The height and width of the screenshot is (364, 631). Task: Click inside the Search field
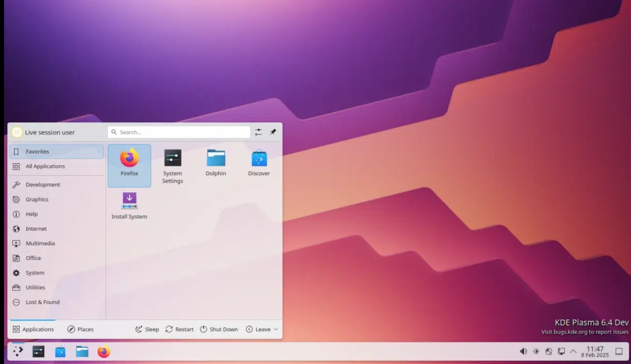pyautogui.click(x=179, y=132)
